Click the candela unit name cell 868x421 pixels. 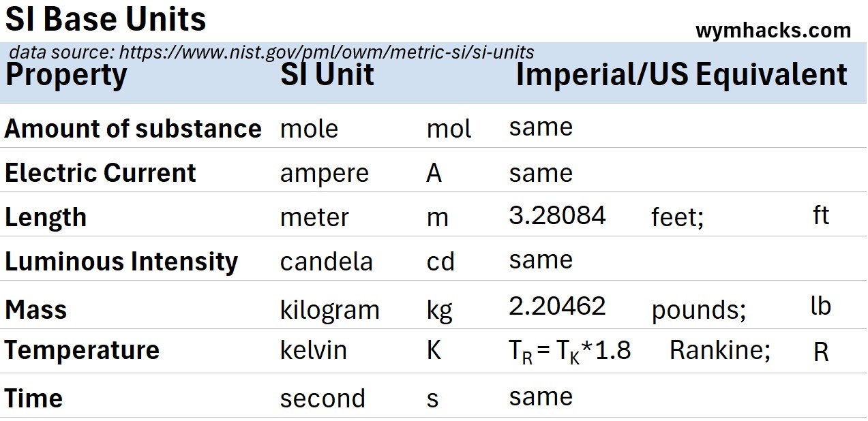tap(327, 262)
